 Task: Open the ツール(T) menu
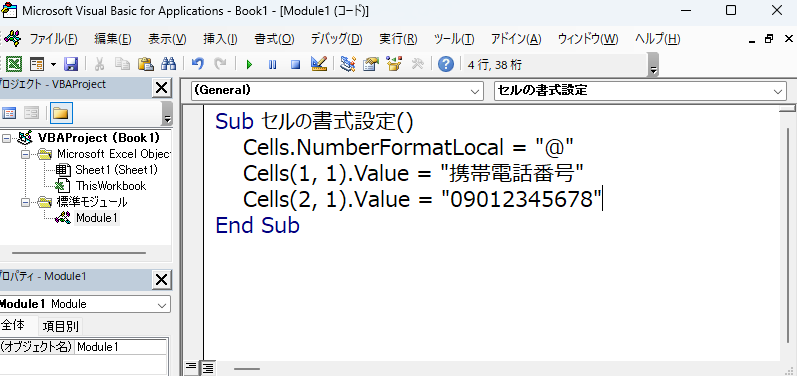(x=454, y=39)
